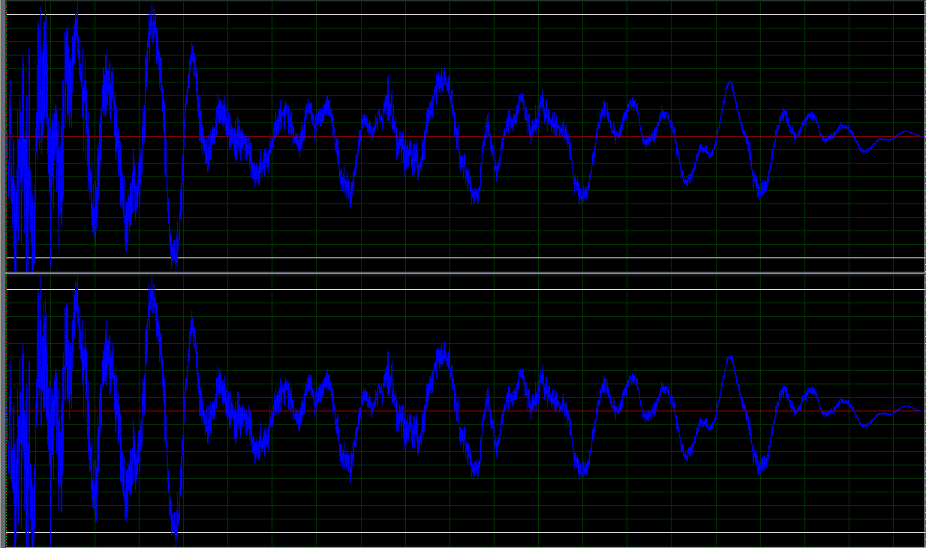
Task: Click the bottom channel's upper white clipping line
Action: (465, 289)
